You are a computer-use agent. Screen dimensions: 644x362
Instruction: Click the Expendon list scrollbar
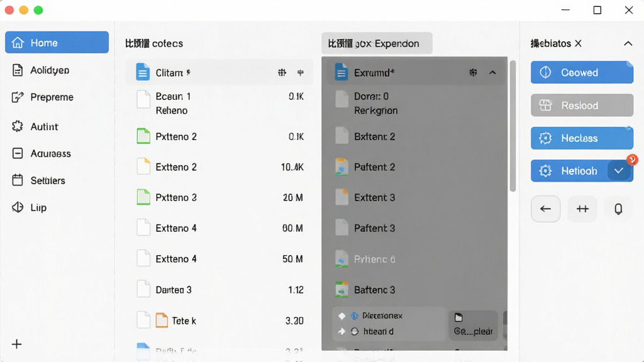coord(513,126)
